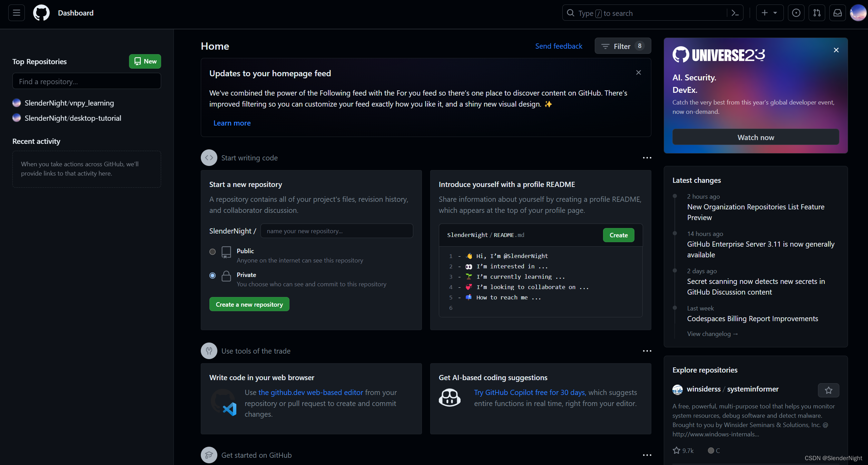
Task: Close the homepage feed updates notice
Action: click(x=638, y=72)
